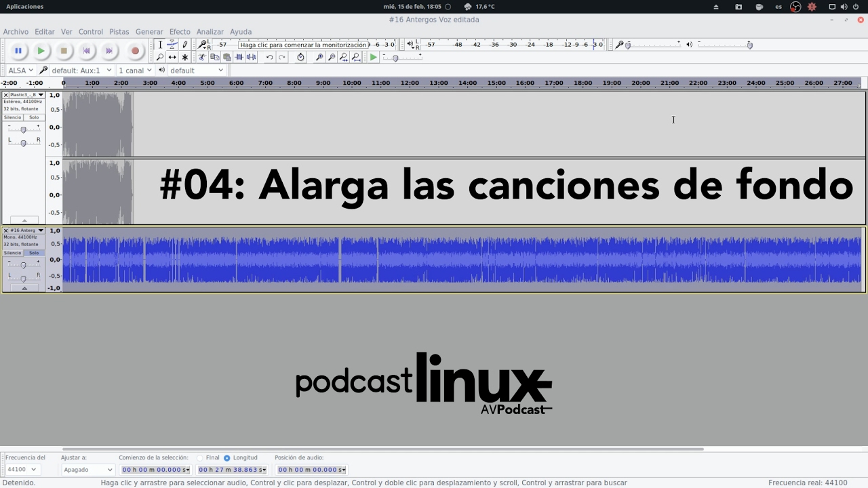Select the Envelope tool
Screen dimensions: 868x488
coord(172,45)
